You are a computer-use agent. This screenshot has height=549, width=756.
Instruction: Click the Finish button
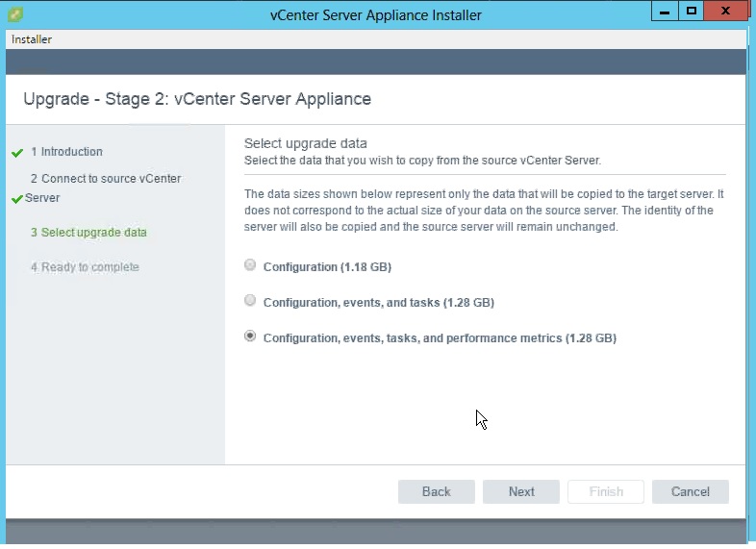coord(606,491)
